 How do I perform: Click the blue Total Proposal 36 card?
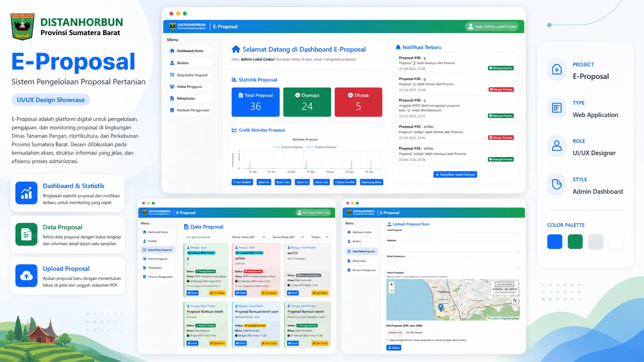[256, 102]
